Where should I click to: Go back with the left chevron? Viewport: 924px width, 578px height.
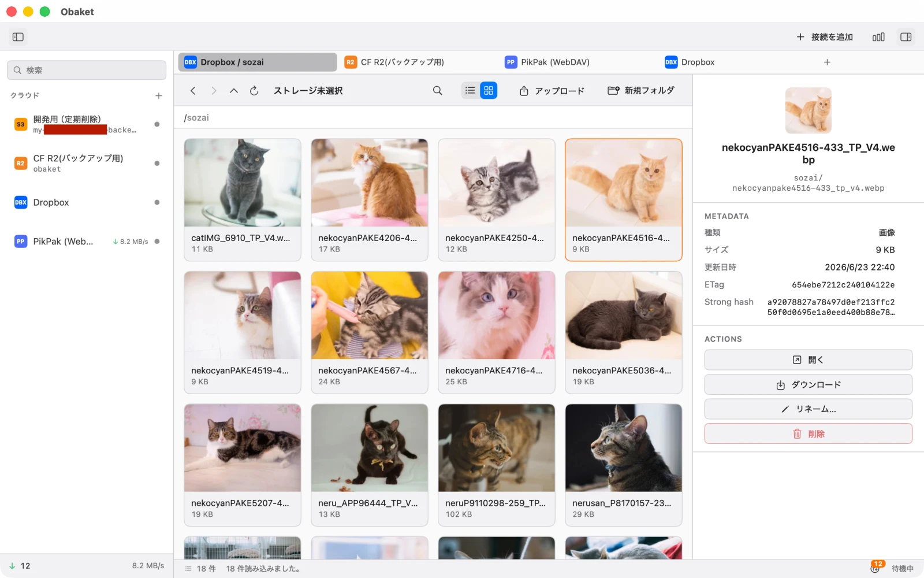coord(193,91)
